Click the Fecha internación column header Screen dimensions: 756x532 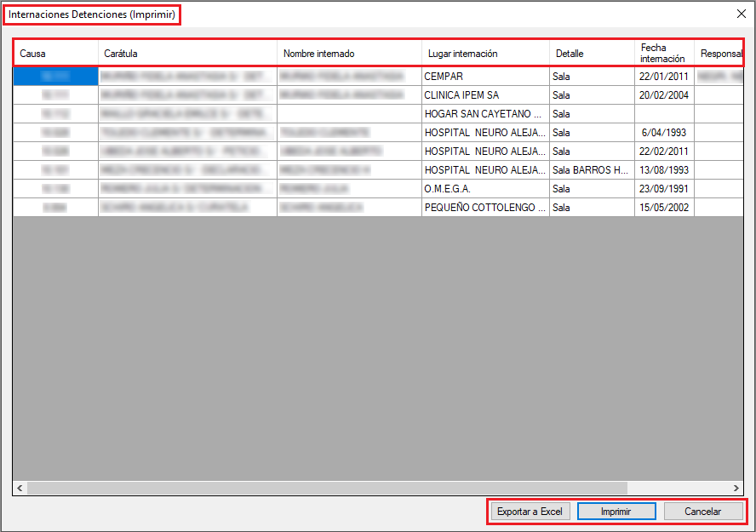pos(664,54)
